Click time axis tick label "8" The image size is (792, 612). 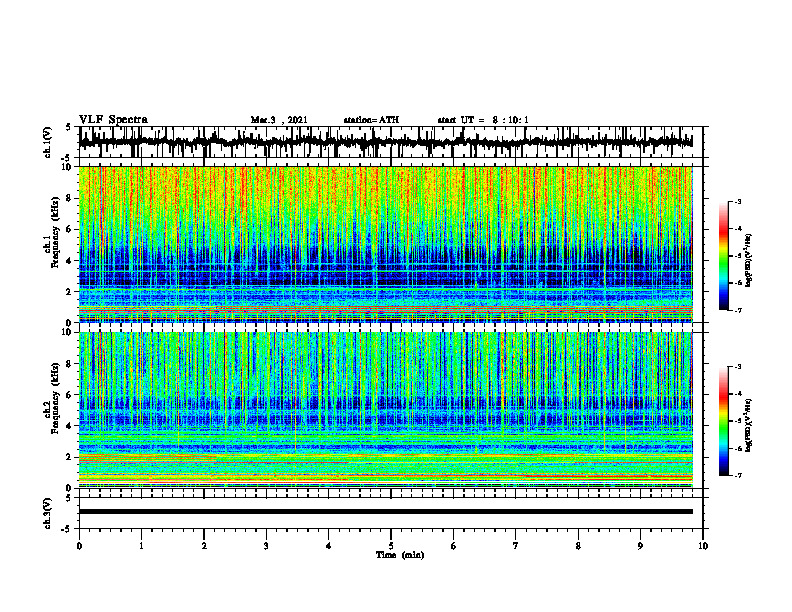(578, 546)
